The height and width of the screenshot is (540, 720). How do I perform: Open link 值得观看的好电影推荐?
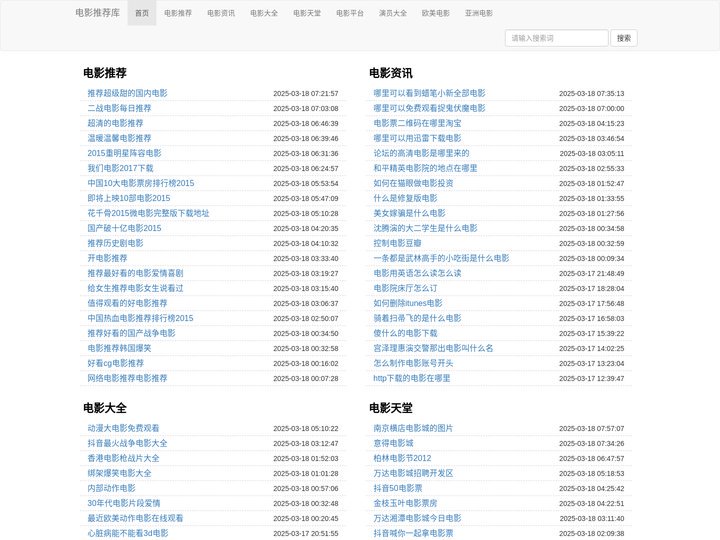point(127,303)
